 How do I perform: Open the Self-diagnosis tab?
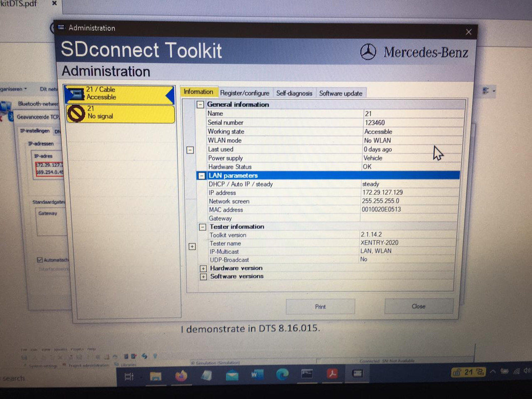[x=294, y=93]
